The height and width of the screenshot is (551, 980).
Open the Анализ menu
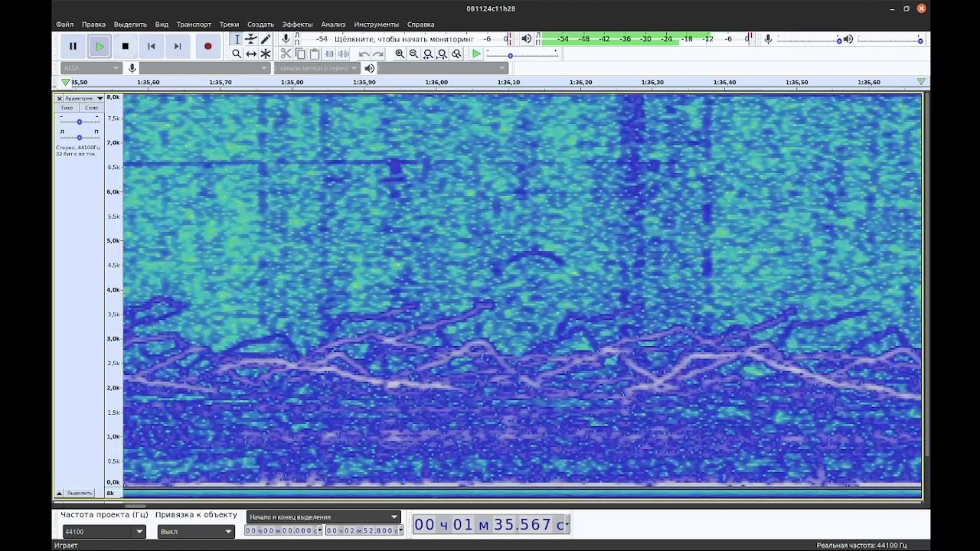coord(333,24)
